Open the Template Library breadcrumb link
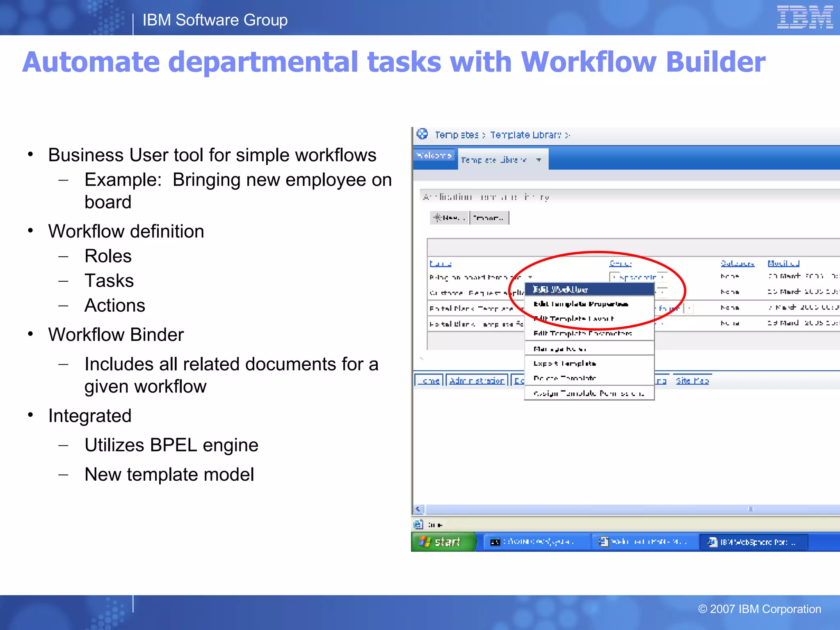840x630 pixels. click(x=525, y=135)
